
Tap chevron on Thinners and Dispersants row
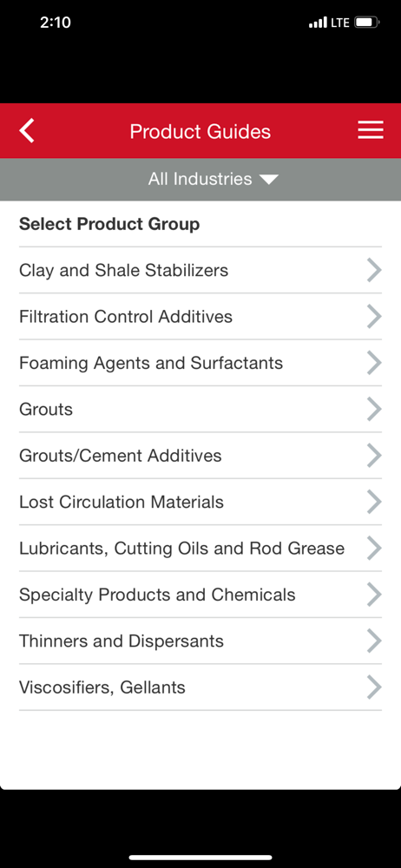374,641
